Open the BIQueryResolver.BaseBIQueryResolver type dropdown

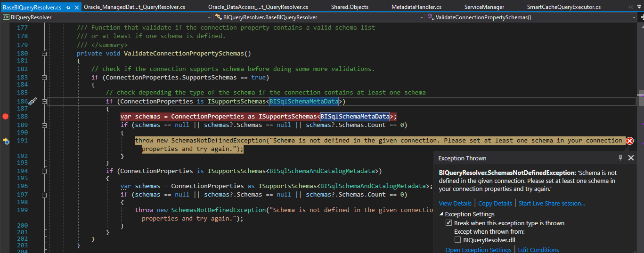422,17
